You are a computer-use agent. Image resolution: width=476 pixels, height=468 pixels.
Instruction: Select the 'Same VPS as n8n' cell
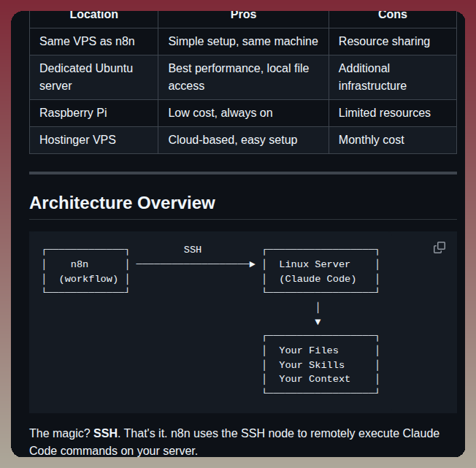click(x=93, y=42)
